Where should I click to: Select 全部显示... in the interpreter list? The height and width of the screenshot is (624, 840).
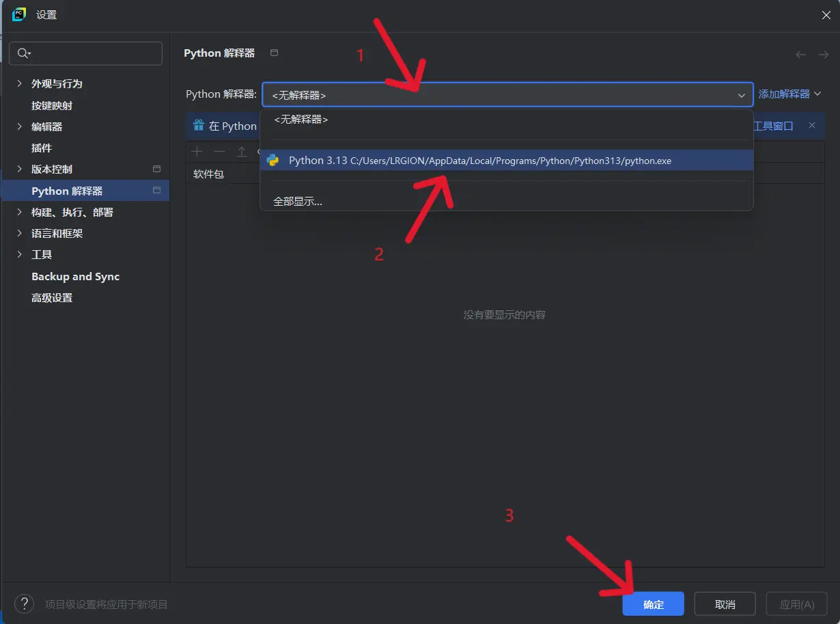[298, 202]
